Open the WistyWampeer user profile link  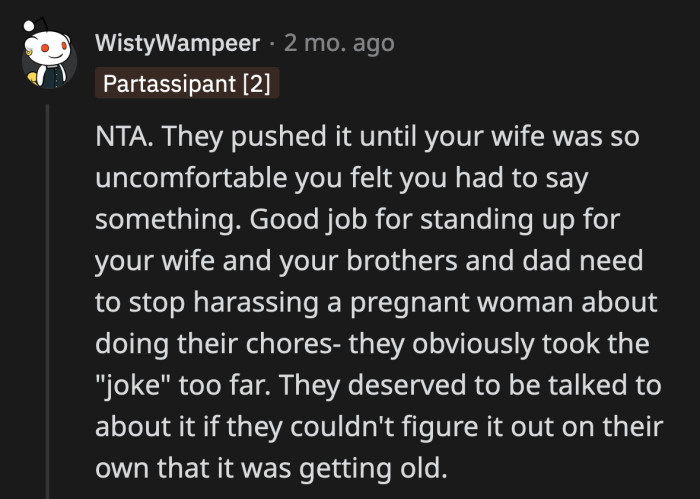point(176,44)
